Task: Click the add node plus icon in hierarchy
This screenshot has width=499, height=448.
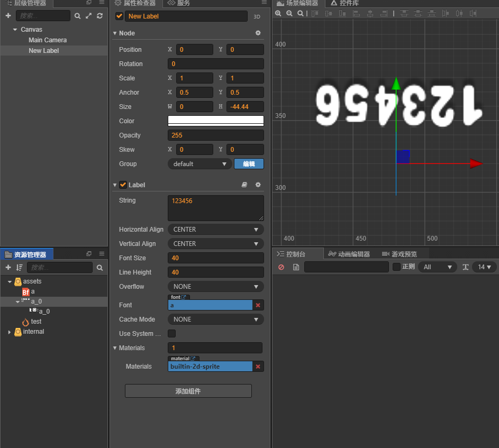Action: point(8,16)
